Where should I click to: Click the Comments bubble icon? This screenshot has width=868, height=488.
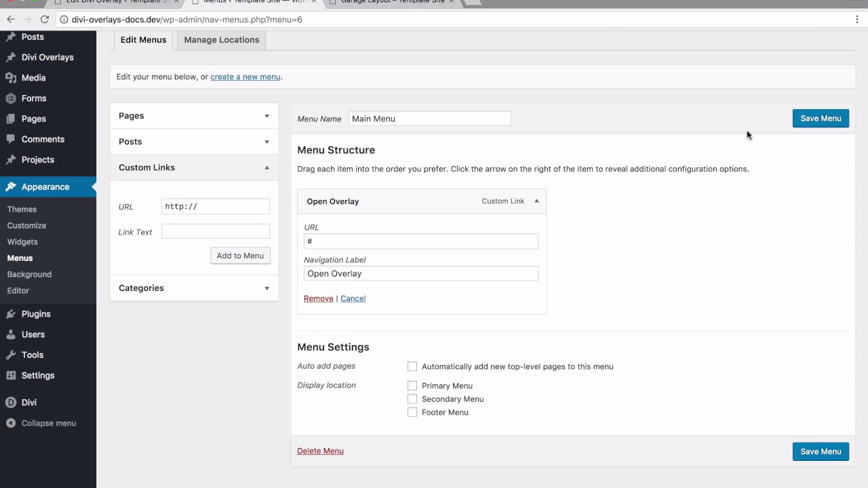coord(11,139)
